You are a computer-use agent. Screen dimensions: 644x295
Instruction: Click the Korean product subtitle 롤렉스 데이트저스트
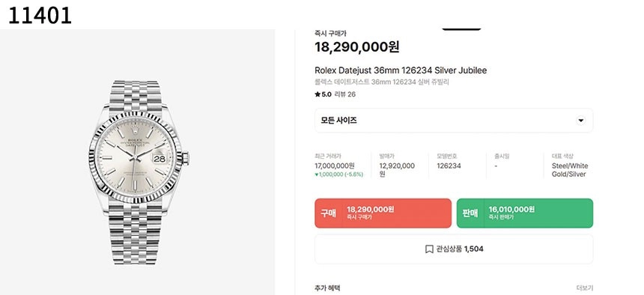coord(382,82)
